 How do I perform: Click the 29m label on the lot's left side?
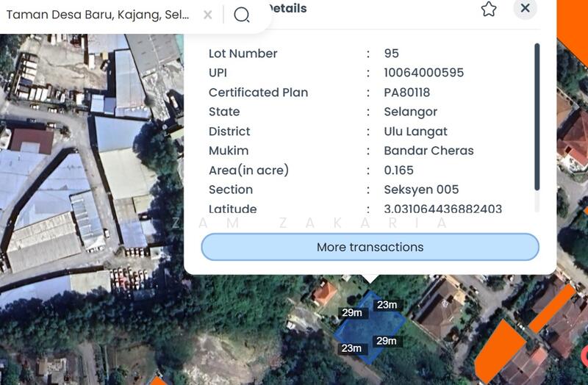click(x=352, y=313)
